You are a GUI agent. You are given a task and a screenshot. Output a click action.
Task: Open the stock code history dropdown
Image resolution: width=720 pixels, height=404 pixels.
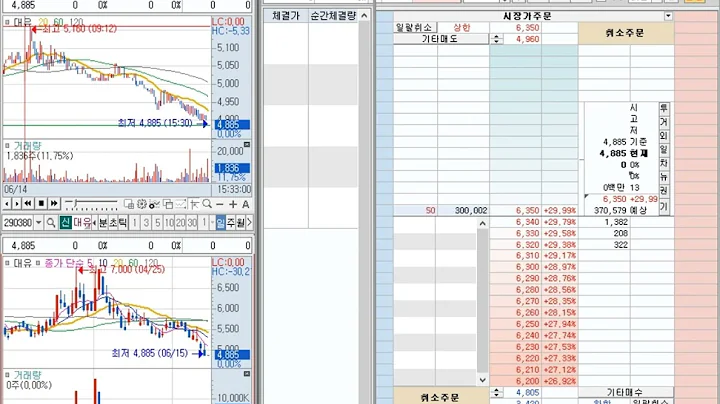tap(39, 223)
